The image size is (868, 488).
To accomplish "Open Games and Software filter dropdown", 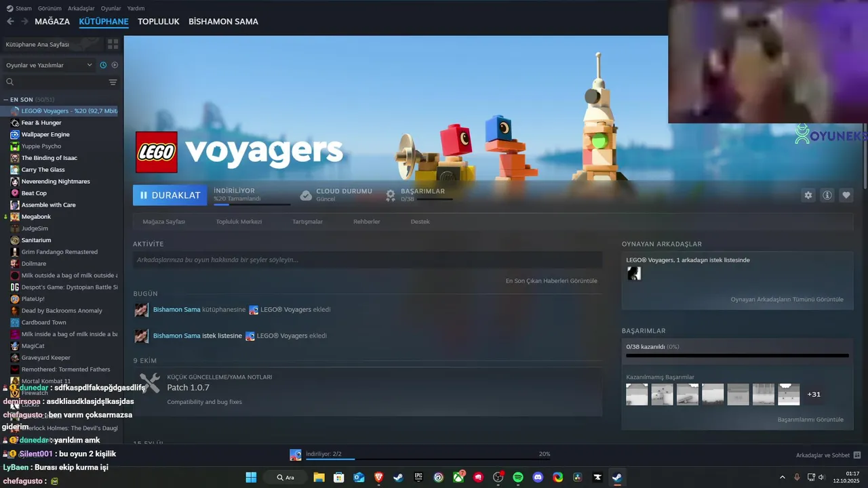I will click(x=49, y=65).
